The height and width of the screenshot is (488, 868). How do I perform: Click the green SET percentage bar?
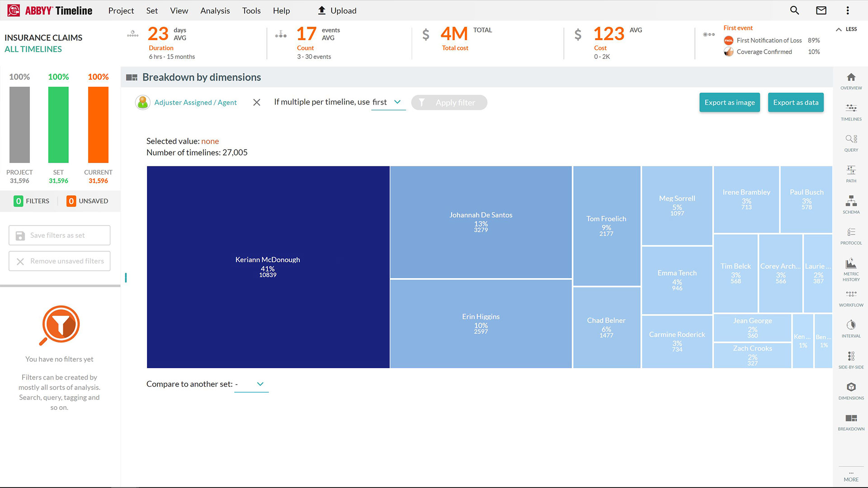pos(58,125)
